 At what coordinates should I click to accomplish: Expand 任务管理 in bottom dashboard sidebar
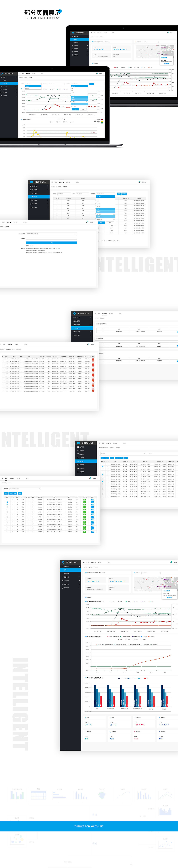tap(71, 581)
